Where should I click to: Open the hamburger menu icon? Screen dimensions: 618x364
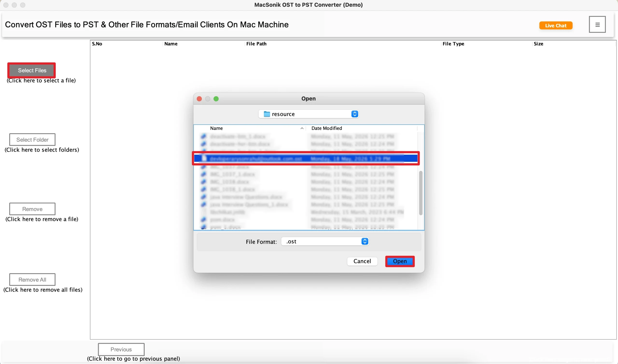[597, 25]
